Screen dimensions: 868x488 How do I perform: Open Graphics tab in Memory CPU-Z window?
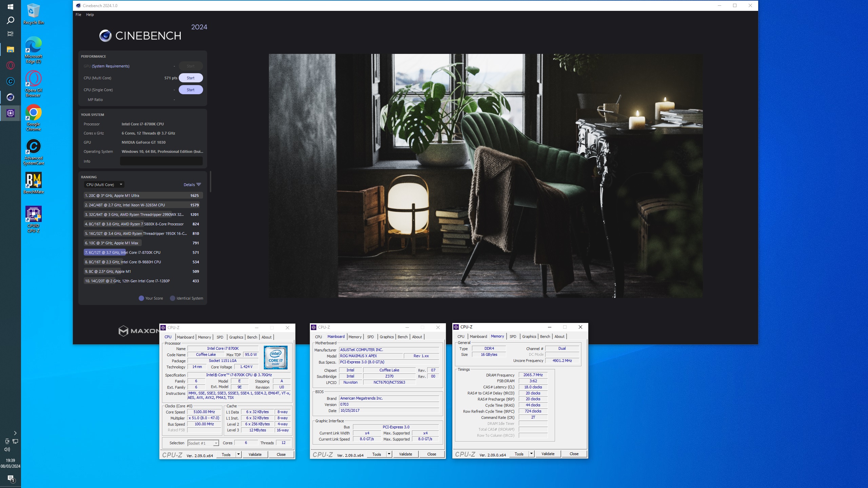[529, 337]
